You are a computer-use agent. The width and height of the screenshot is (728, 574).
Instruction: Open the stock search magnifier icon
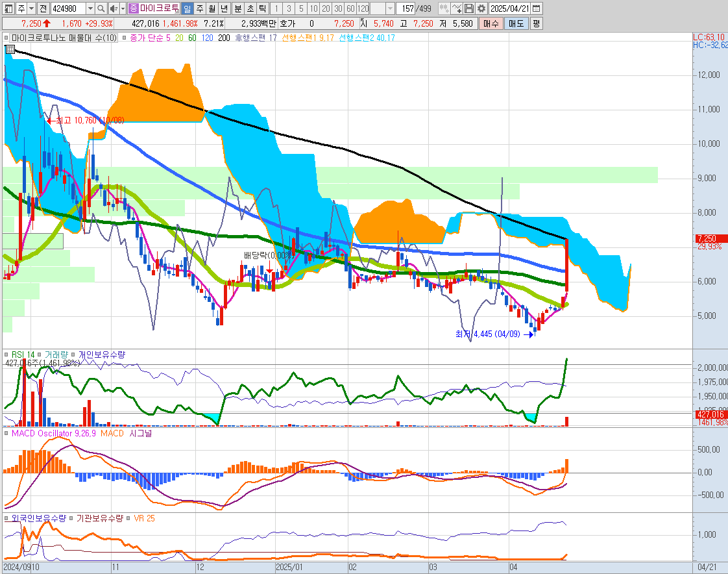[x=101, y=8]
